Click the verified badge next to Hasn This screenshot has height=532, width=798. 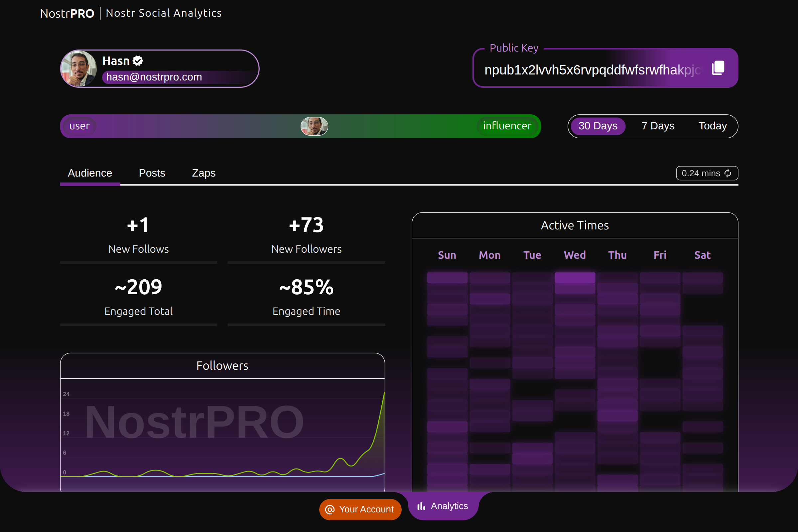[x=138, y=61]
